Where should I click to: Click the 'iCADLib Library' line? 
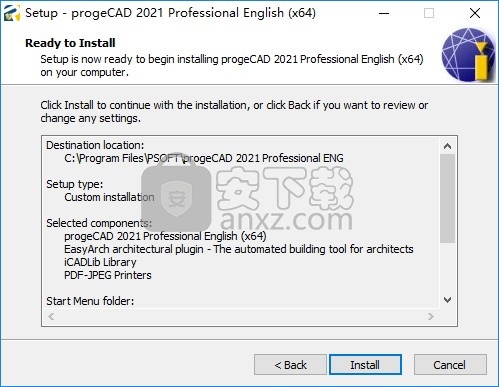100,262
